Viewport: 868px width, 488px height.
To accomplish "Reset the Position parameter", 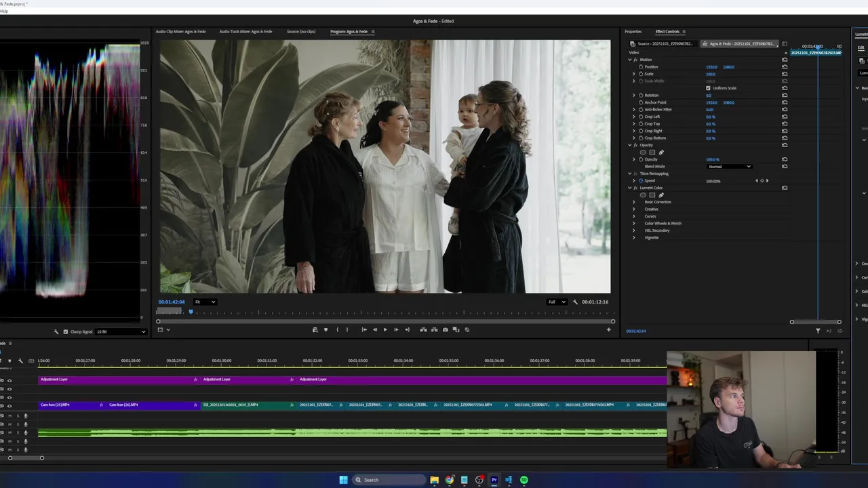I will point(785,66).
